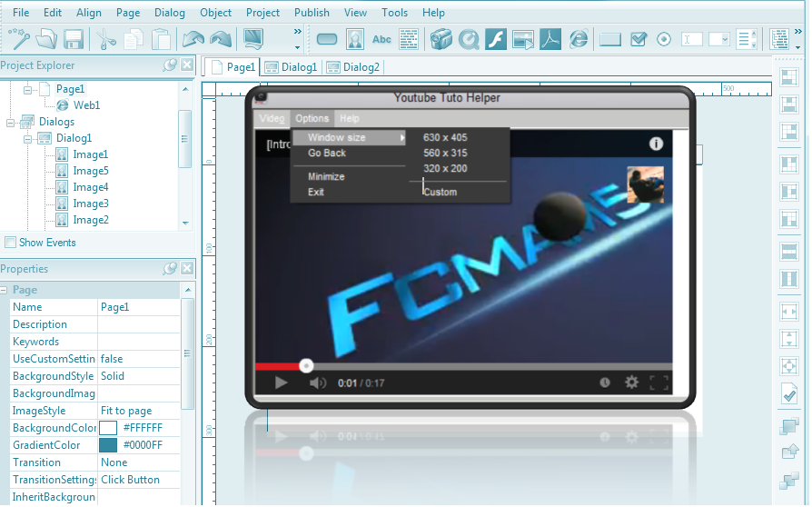Click the Cut scissors icon

click(x=106, y=39)
